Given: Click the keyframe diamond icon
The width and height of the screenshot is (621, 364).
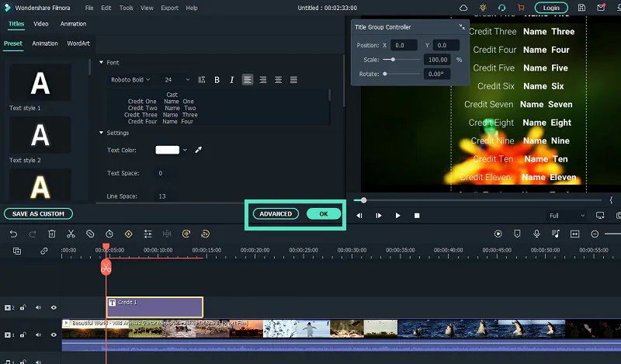Looking at the screenshot, I should tap(128, 234).
